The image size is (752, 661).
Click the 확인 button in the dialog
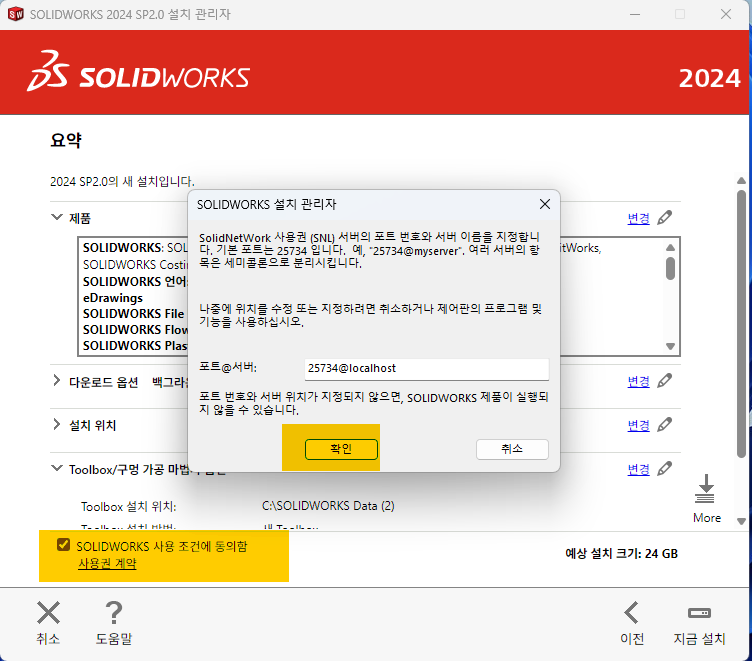pos(341,449)
